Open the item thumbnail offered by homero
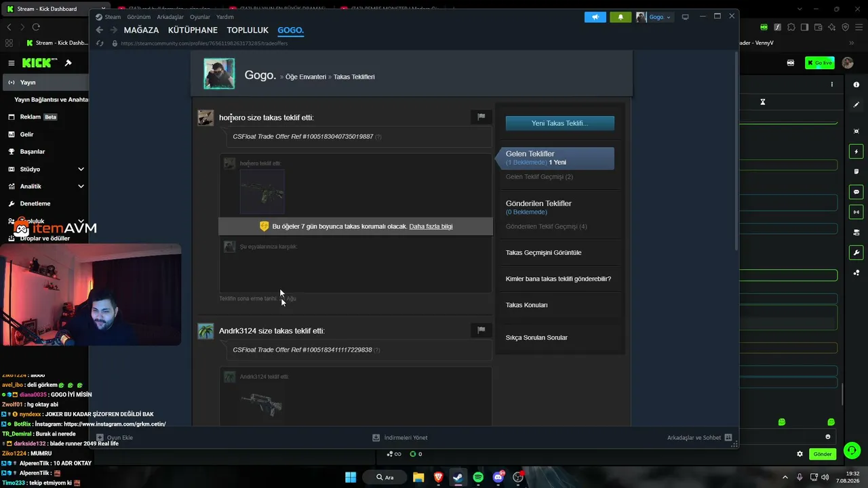This screenshot has width=868, height=488. point(262,192)
